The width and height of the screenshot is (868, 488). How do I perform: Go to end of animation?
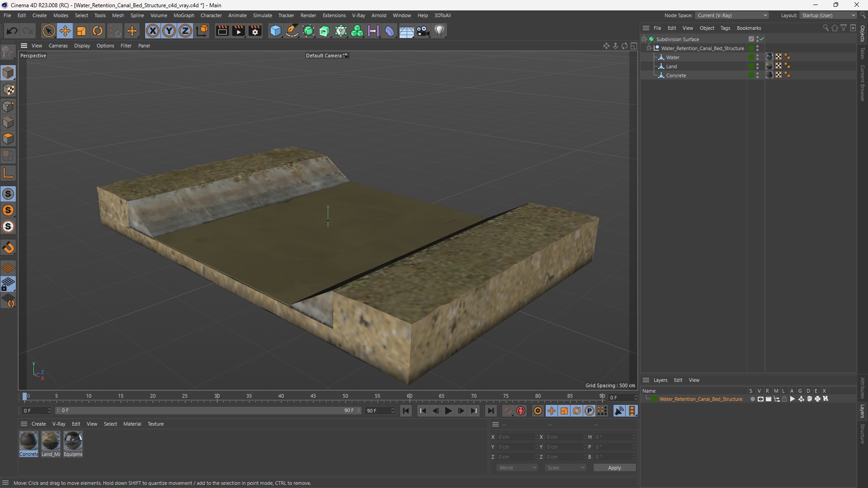(491, 411)
